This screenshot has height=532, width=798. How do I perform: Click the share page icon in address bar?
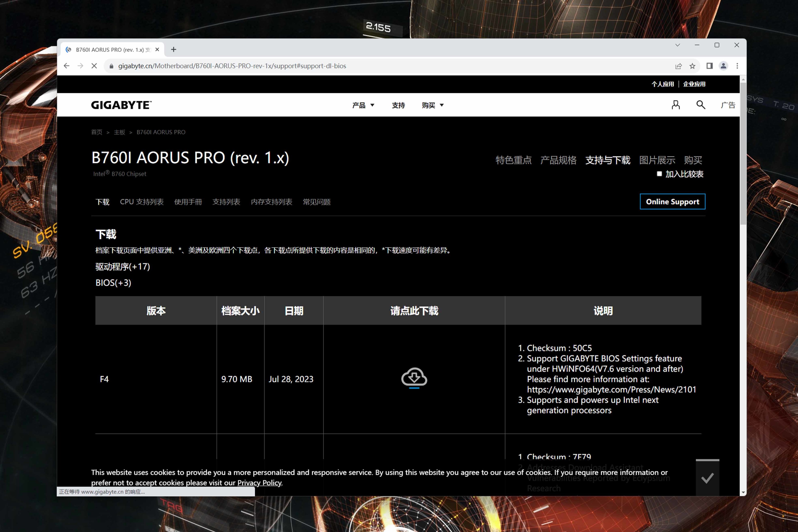click(x=678, y=66)
